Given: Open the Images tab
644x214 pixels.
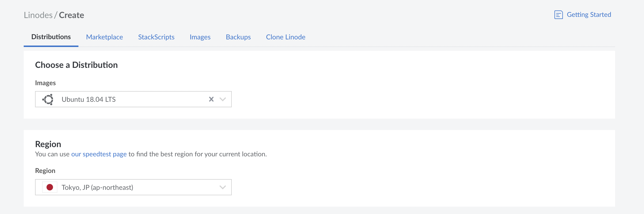Looking at the screenshot, I should pyautogui.click(x=200, y=37).
